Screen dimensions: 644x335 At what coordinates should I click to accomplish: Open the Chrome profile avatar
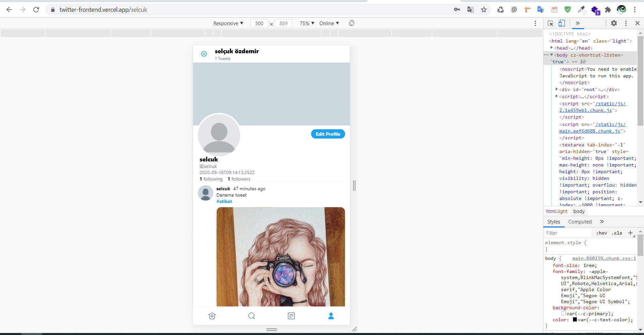click(x=622, y=10)
